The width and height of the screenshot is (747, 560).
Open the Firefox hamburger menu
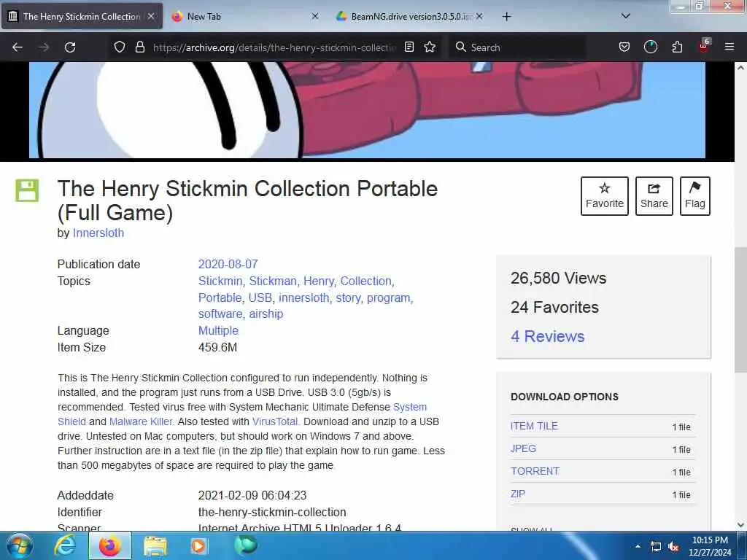729,47
